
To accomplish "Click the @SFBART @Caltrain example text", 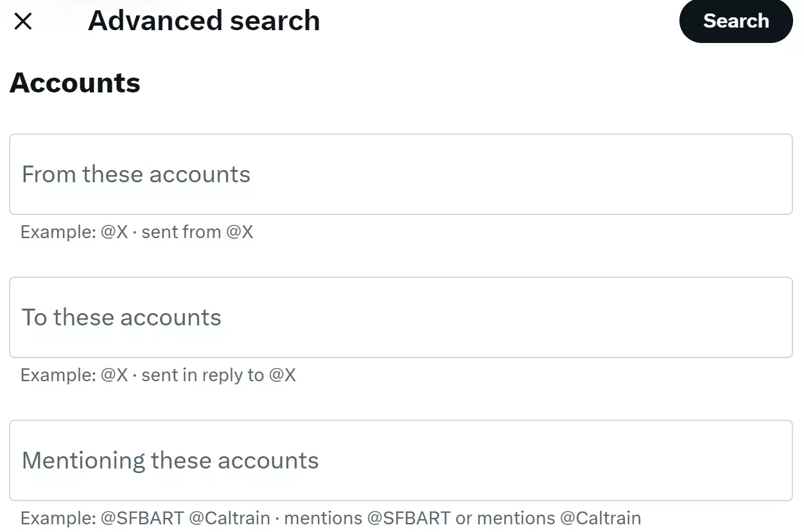I will point(331,518).
